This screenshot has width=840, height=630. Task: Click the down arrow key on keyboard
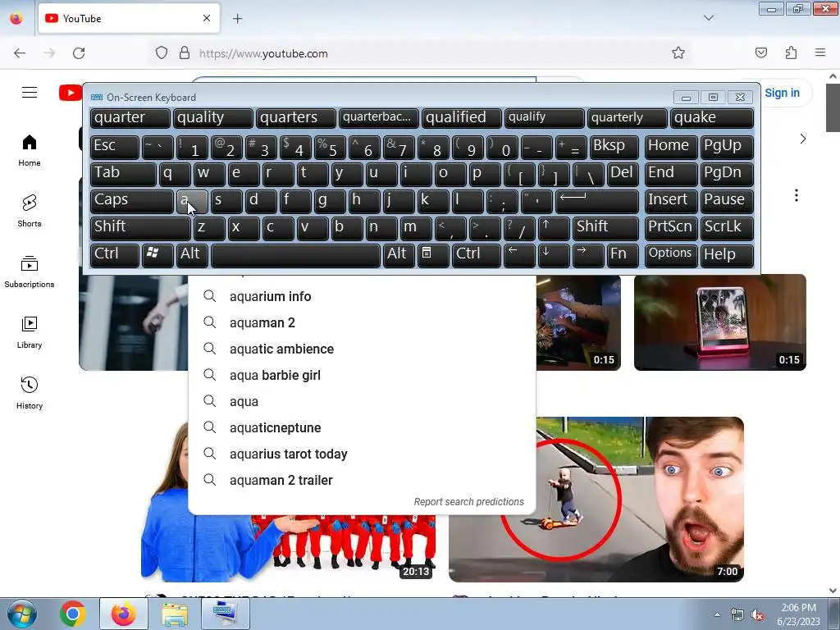coord(553,254)
